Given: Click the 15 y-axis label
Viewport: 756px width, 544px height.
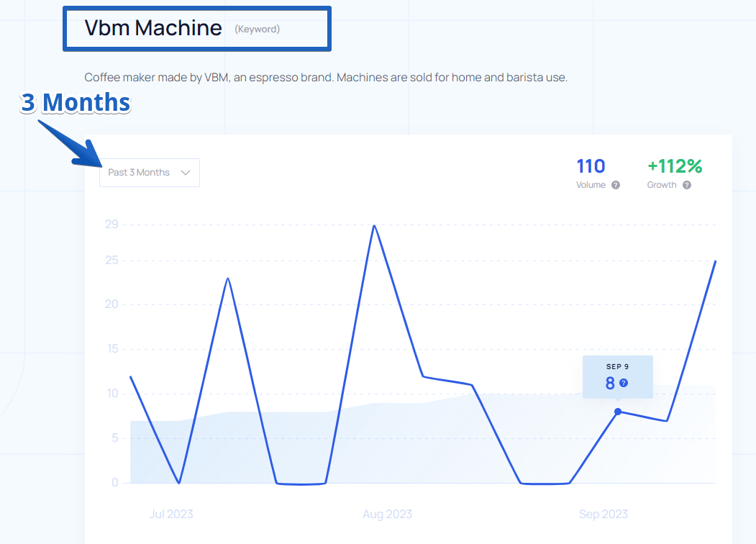Looking at the screenshot, I should pyautogui.click(x=112, y=349).
